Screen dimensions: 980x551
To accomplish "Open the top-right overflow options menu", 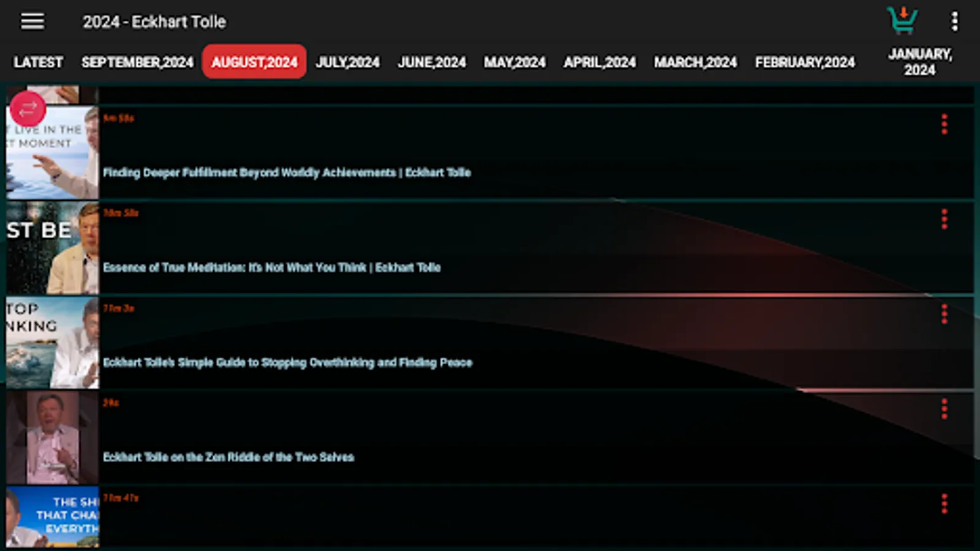I will pos(954,21).
